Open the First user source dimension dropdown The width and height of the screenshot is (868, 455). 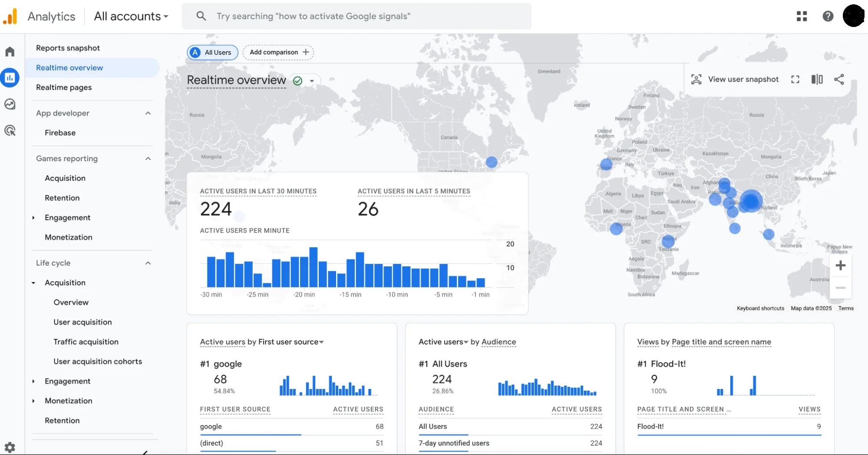pyautogui.click(x=321, y=342)
